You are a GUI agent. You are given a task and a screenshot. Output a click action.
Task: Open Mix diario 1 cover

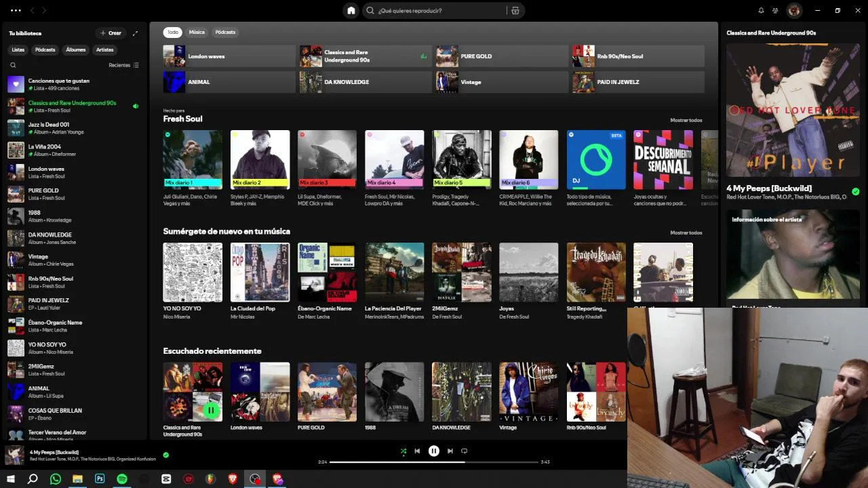coord(193,160)
